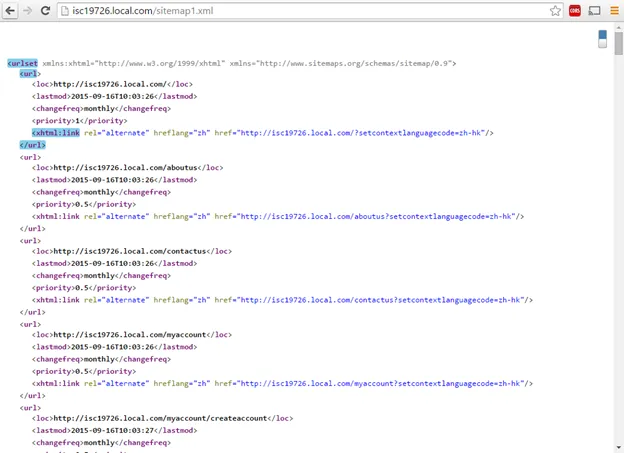Image resolution: width=624 pixels, height=453 pixels.
Task: Click the sitemaps.org schema xmlns value
Action: coord(354,63)
